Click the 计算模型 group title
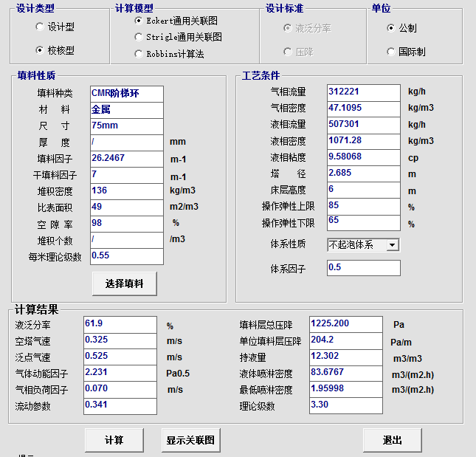 (x=134, y=8)
